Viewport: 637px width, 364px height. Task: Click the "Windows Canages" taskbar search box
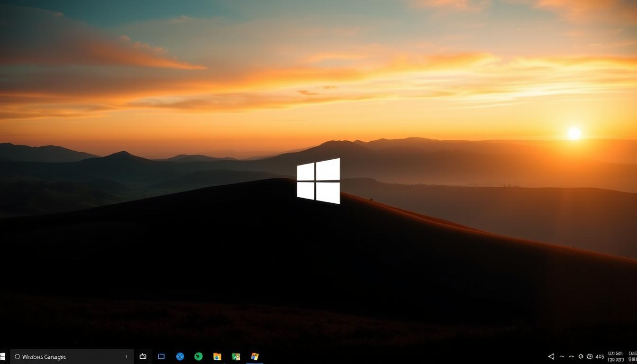(x=72, y=356)
